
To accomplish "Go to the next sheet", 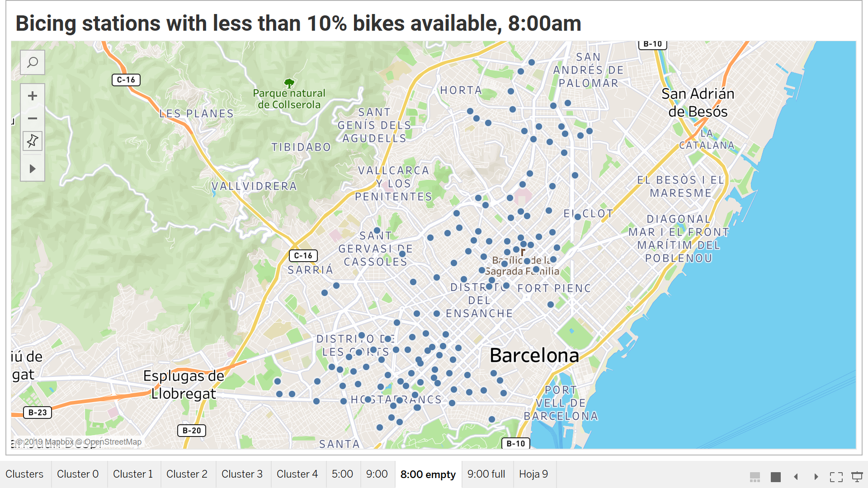I will (816, 477).
